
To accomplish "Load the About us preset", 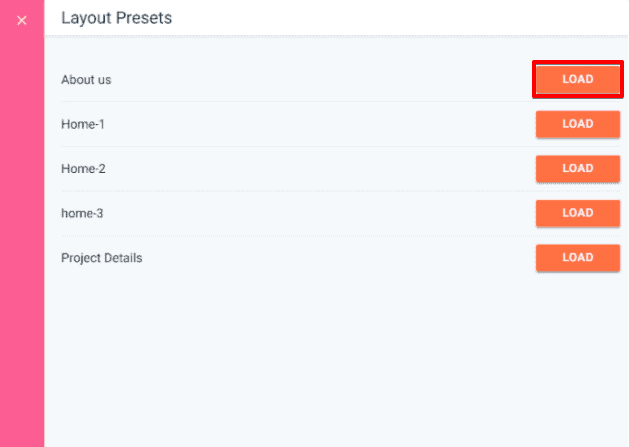I will pyautogui.click(x=577, y=80).
